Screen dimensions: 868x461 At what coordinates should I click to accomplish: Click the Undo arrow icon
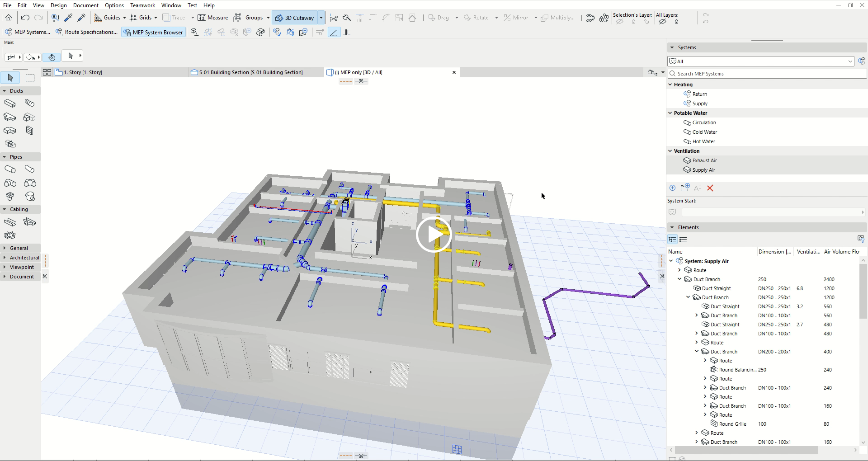click(x=25, y=18)
